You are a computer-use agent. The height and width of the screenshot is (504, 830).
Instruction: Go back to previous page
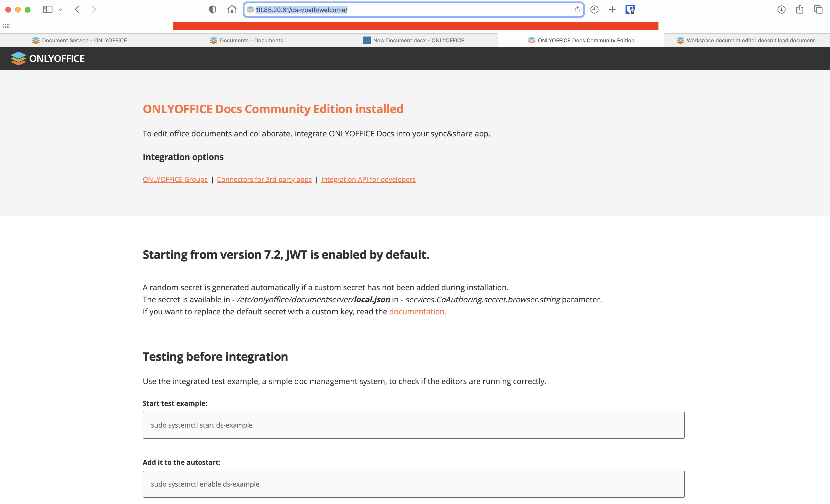click(77, 9)
